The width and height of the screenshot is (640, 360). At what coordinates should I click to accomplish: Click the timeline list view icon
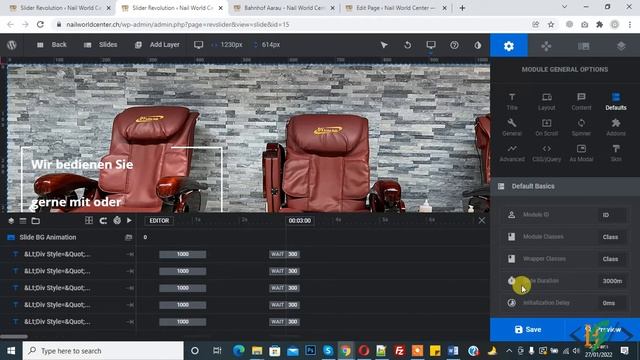(23, 221)
